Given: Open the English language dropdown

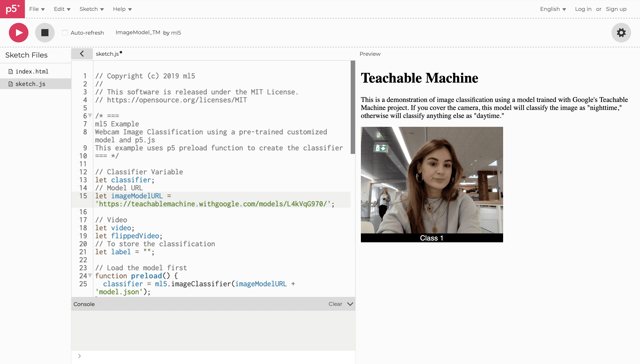Looking at the screenshot, I should click(553, 9).
